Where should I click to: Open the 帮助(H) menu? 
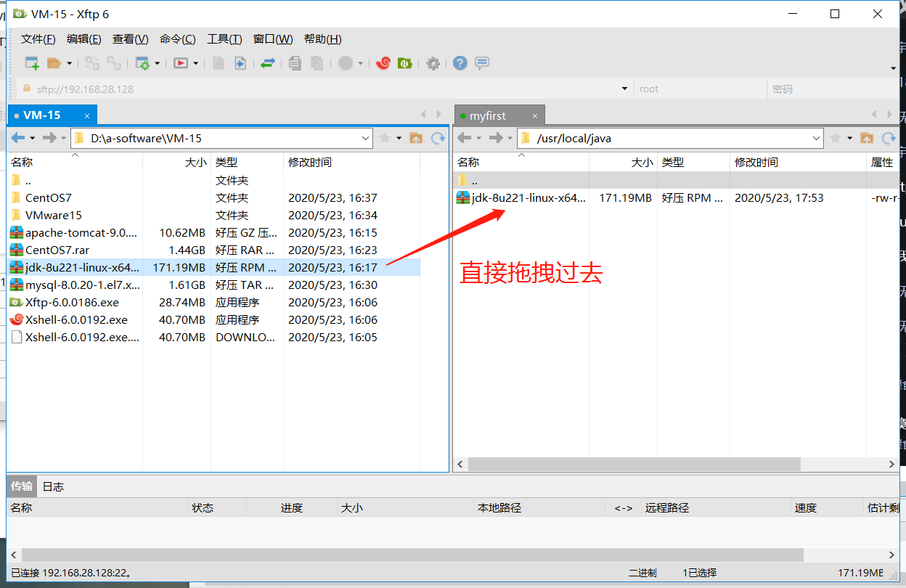click(x=322, y=39)
